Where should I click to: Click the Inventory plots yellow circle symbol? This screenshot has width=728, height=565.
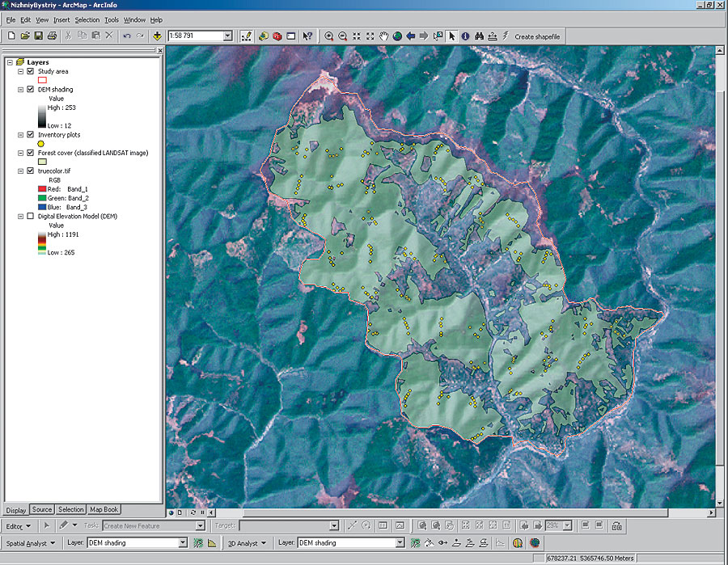tap(41, 144)
